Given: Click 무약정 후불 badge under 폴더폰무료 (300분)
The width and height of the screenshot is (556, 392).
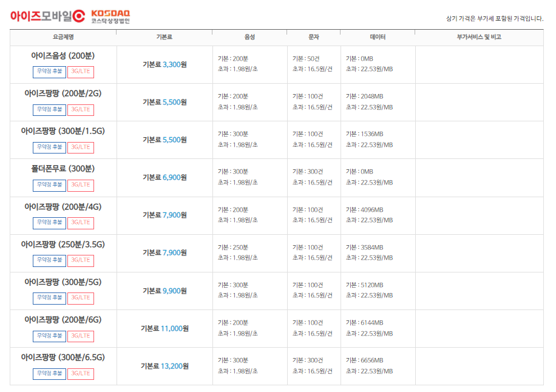Looking at the screenshot, I should 49,185.
